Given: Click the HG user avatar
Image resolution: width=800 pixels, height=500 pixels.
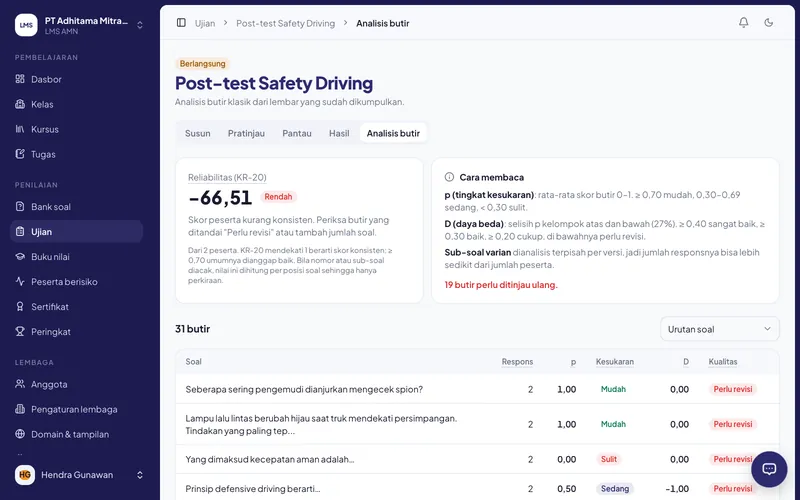Looking at the screenshot, I should [25, 475].
